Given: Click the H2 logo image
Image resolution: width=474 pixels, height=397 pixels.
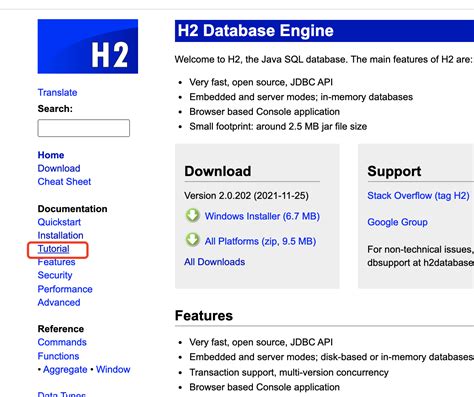Looking at the screenshot, I should [x=88, y=46].
